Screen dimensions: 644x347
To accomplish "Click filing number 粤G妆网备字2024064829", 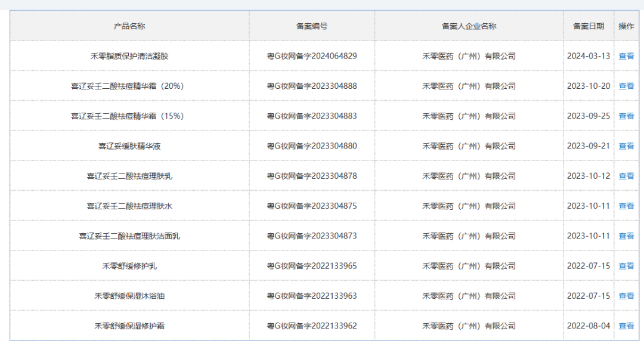I will tap(311, 56).
